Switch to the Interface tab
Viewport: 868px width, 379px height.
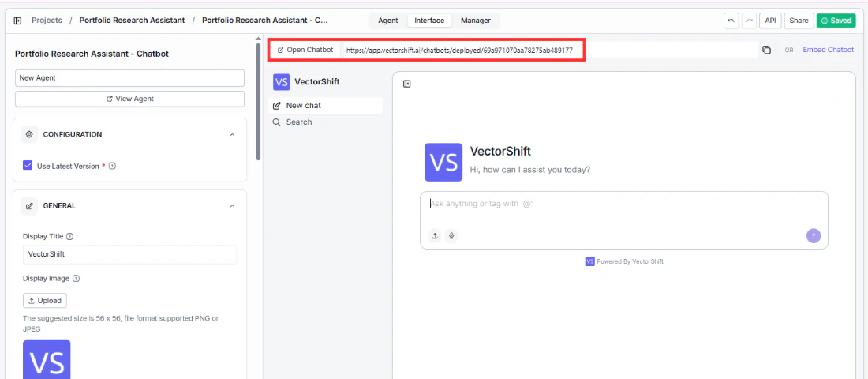click(x=429, y=21)
